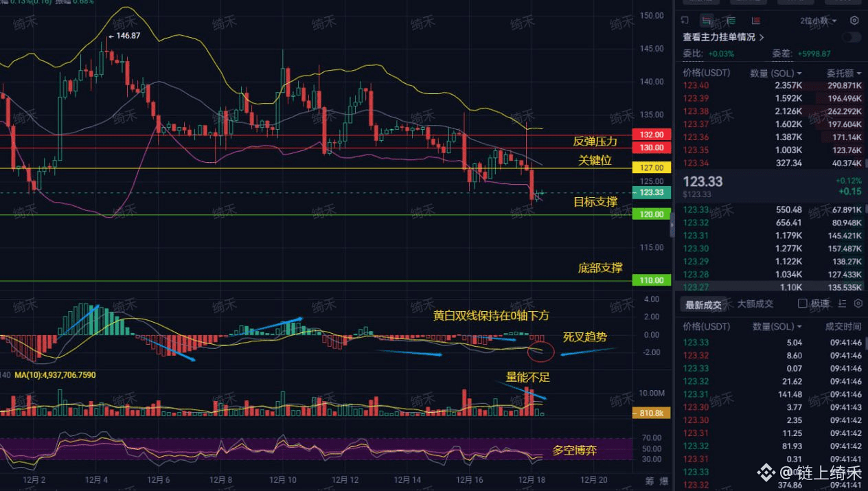This screenshot has width=868, height=491.
Task: Click the 筹 button below the chart
Action: click(x=648, y=480)
